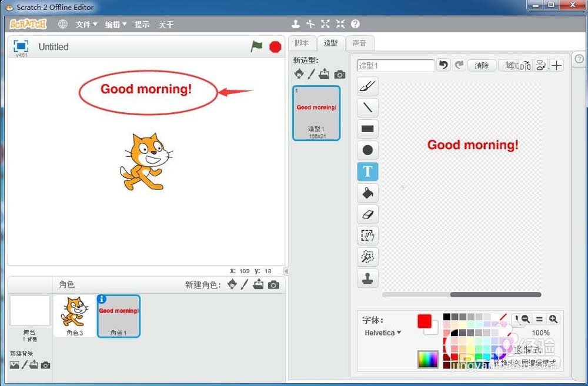The height and width of the screenshot is (386, 588).
Task: Select Grow sprite tool
Action: click(325, 24)
